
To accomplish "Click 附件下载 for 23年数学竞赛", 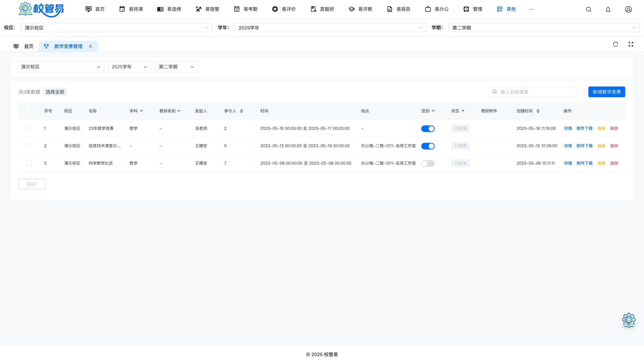I will coord(584,128).
